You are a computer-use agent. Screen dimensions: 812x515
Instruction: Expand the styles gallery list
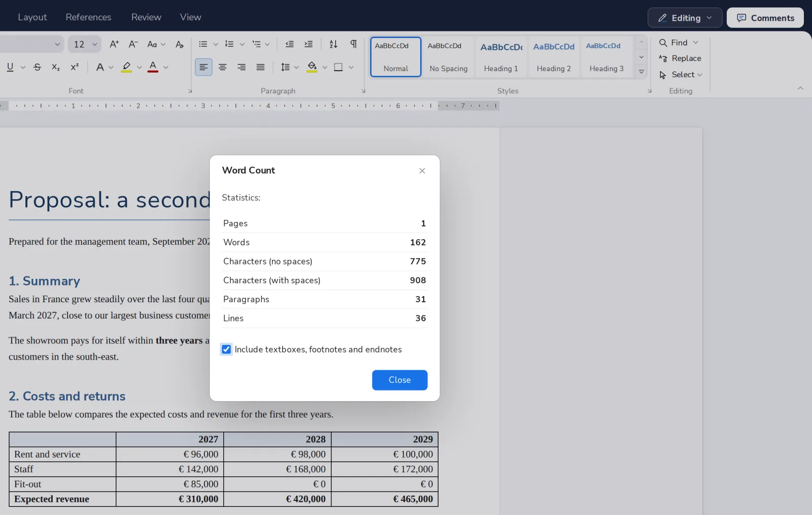pos(641,72)
